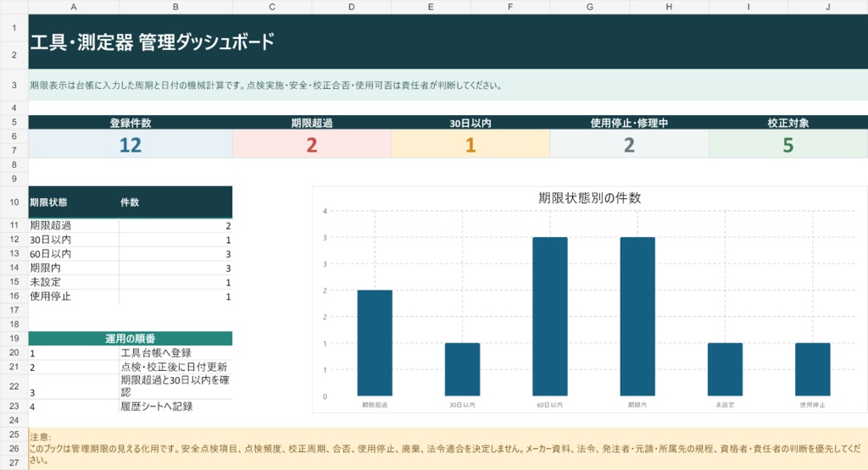868x470 pixels.
Task: Click the red 期限超過 KPI value 2
Action: (312, 144)
